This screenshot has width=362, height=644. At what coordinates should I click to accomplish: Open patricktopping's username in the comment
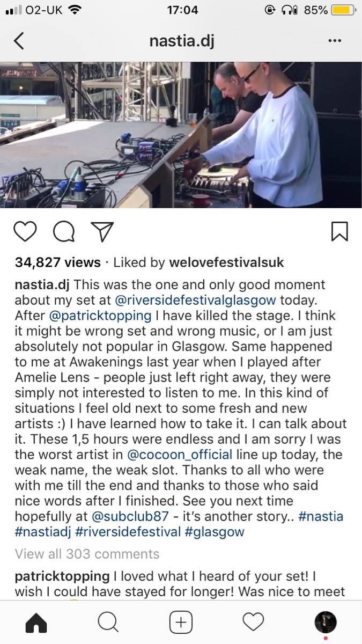pos(62,577)
